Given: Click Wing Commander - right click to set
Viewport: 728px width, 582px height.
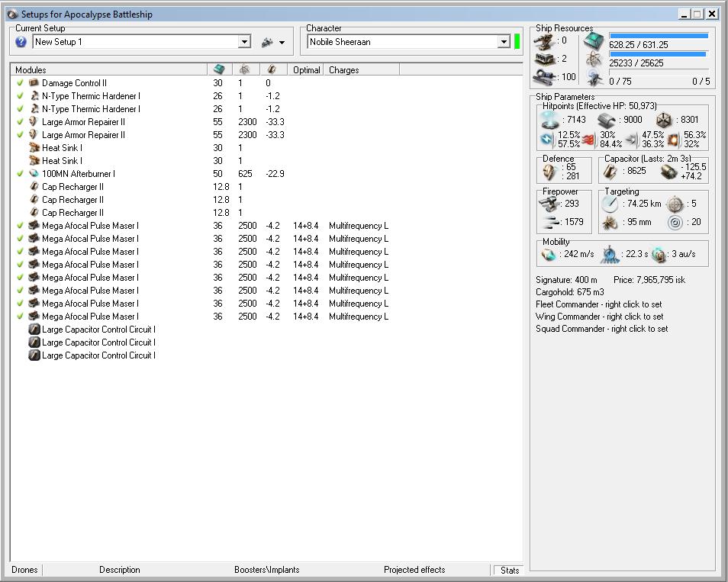Looking at the screenshot, I should click(599, 317).
